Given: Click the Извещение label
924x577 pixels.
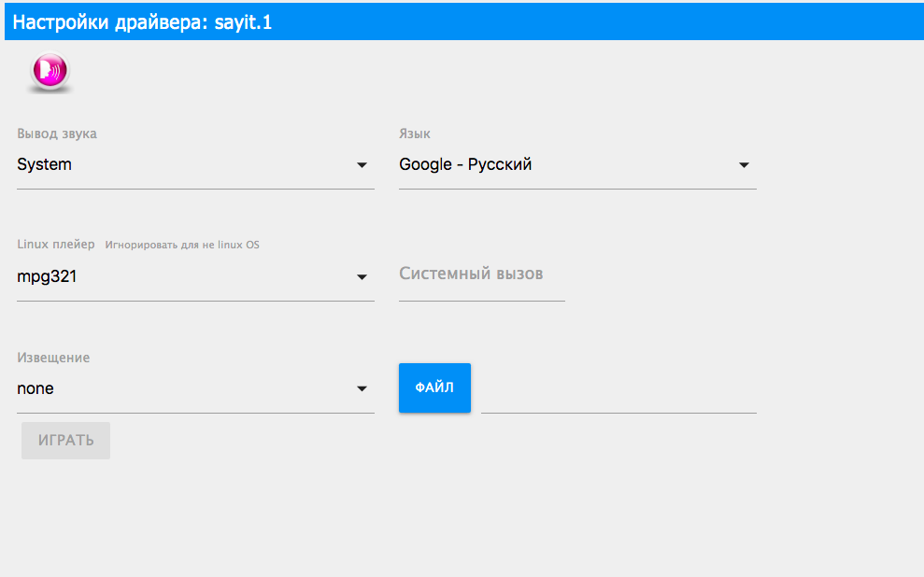Looking at the screenshot, I should (x=53, y=358).
